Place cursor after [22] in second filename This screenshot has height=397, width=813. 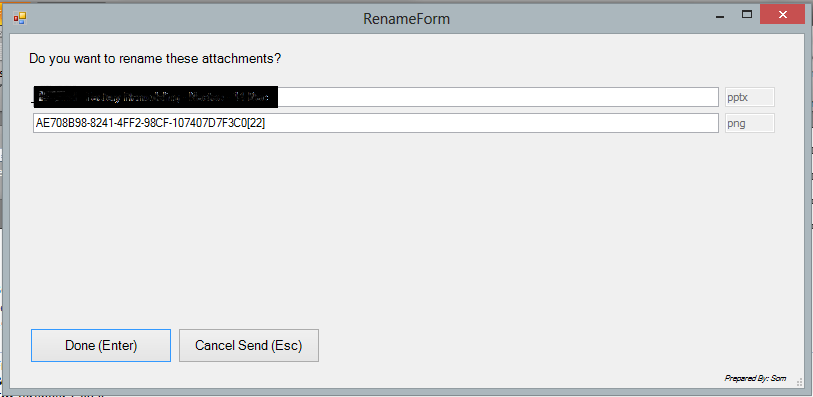point(267,123)
